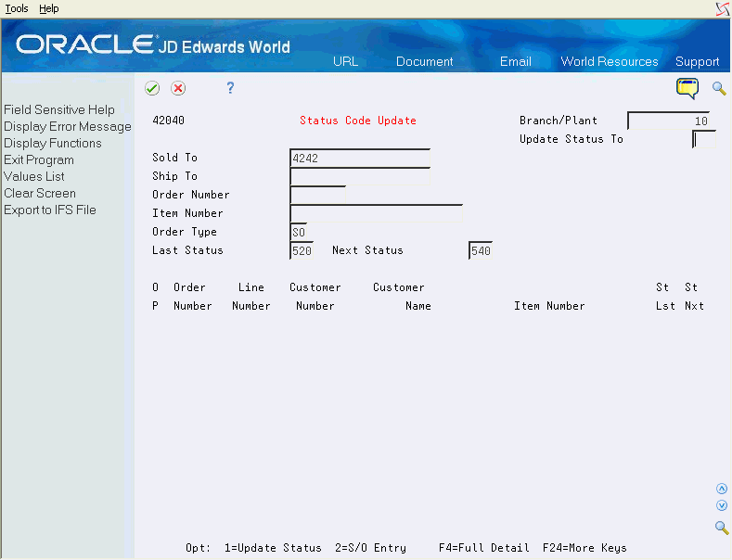The image size is (732, 560).
Task: Click the page down arrow icon
Action: click(722, 505)
